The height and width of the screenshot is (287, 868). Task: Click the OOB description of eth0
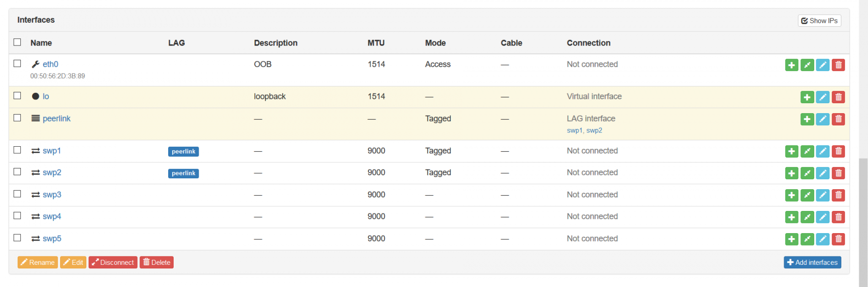pos(263,64)
